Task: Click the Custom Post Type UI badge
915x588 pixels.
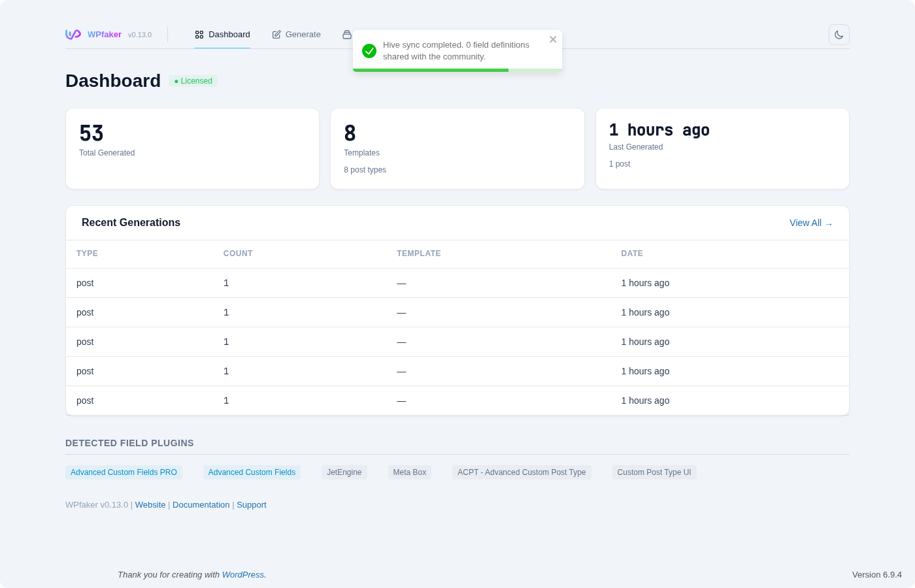Action: click(654, 472)
